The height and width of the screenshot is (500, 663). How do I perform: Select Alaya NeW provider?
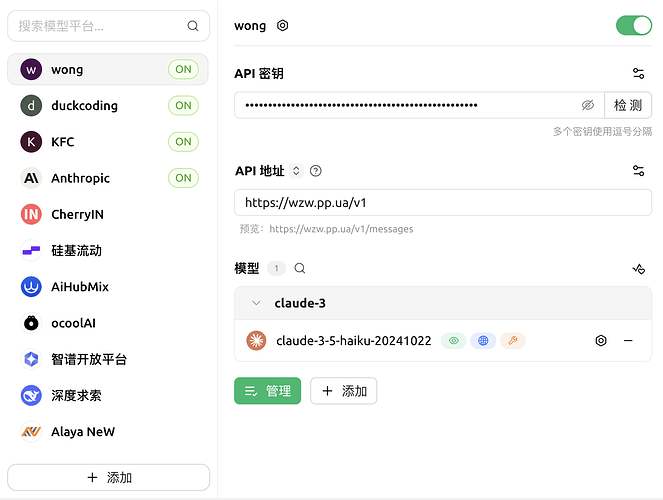[x=108, y=432]
